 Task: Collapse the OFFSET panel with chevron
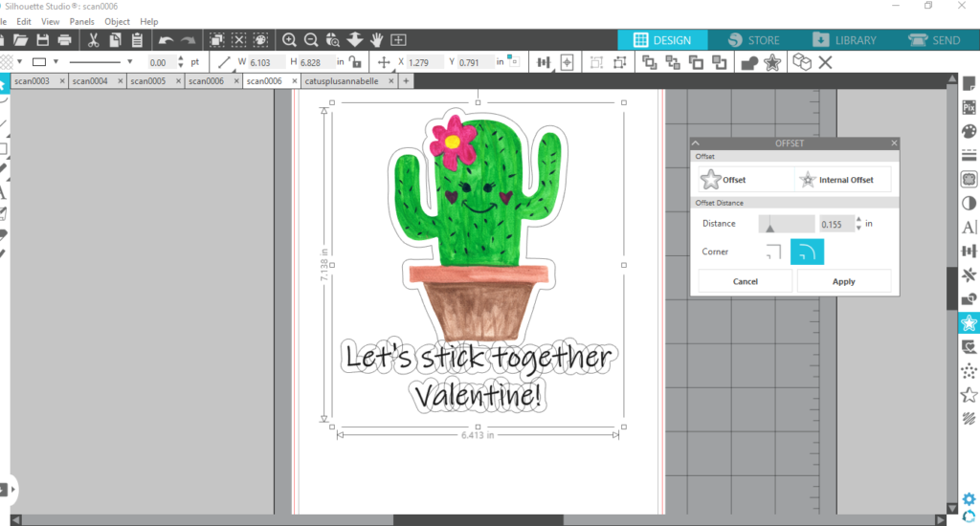(x=695, y=142)
